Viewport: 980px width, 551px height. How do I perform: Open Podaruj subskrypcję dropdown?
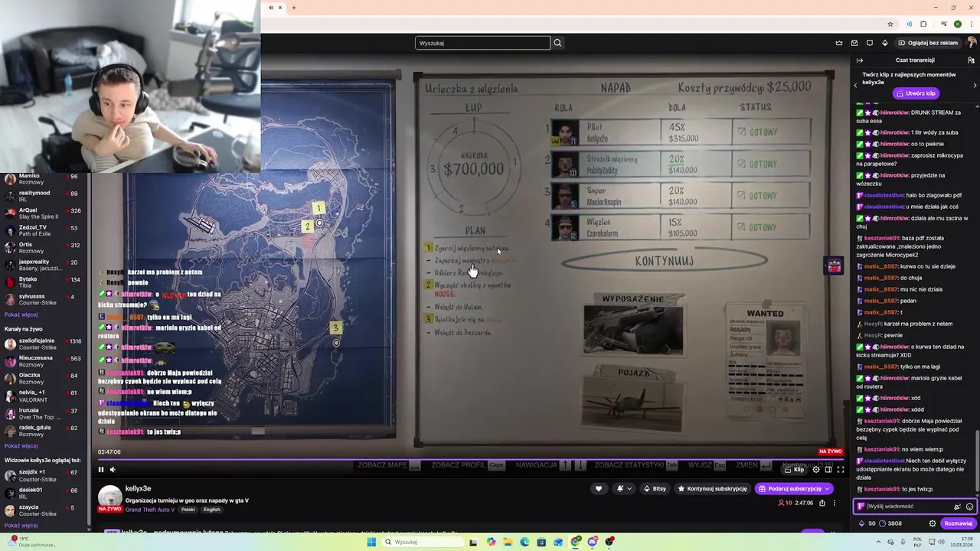(x=794, y=489)
